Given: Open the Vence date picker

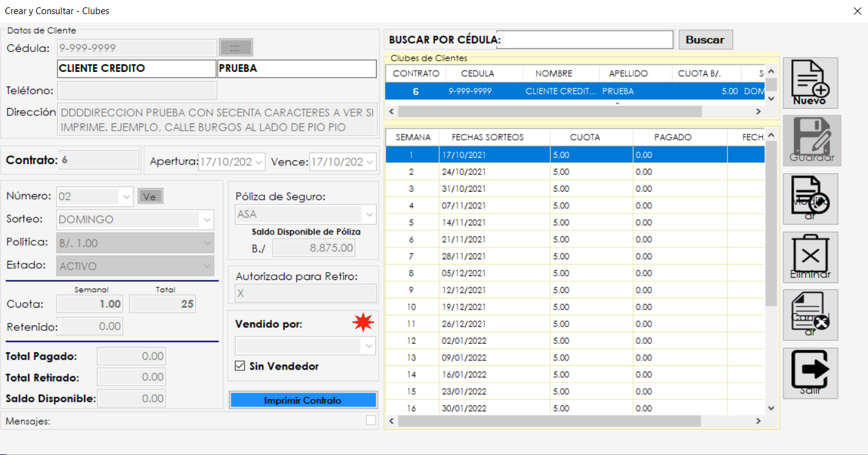Looking at the screenshot, I should point(370,162).
